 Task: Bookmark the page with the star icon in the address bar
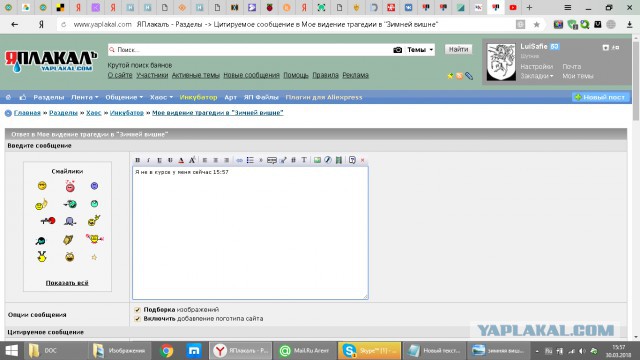(x=537, y=24)
